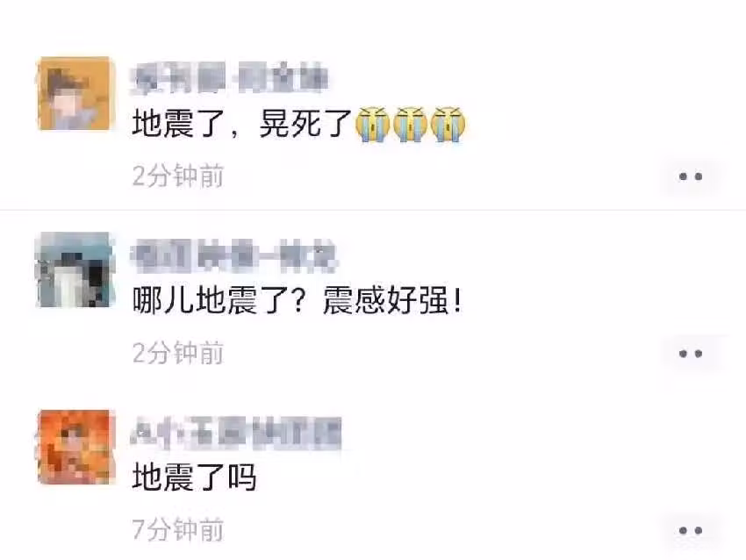This screenshot has width=746, height=560.
Task: Select the post text '地震了吗'
Action: coord(194,477)
